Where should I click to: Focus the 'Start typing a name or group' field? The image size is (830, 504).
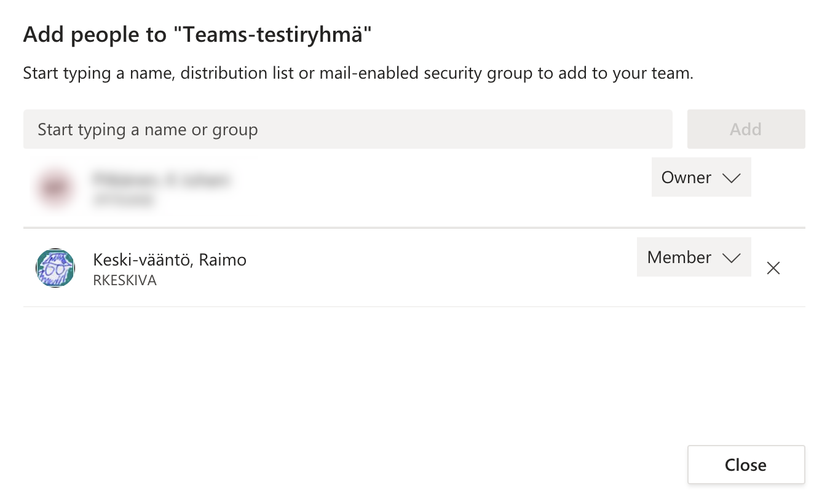point(348,129)
